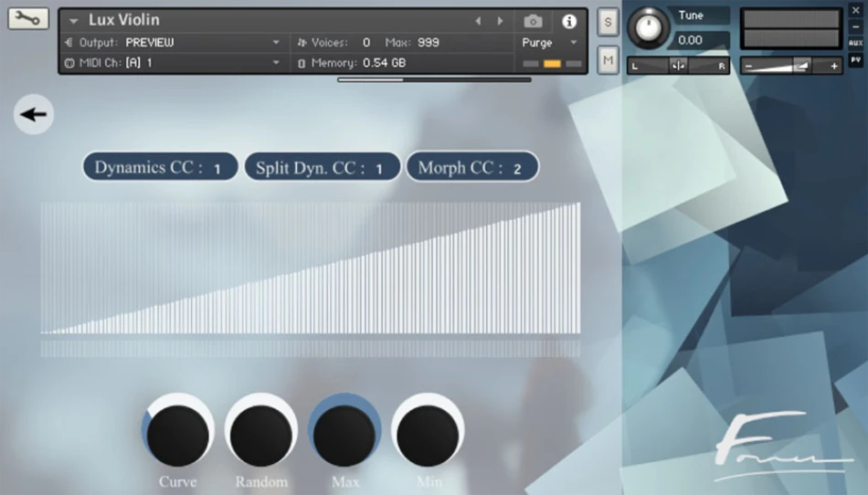The image size is (868, 495).
Task: Toggle AUX sends panel
Action: 855,43
